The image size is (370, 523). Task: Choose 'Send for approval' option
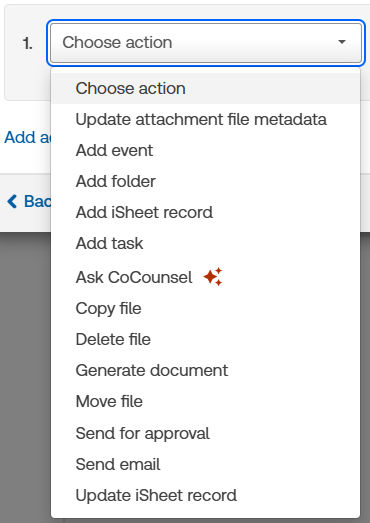pyautogui.click(x=206, y=433)
